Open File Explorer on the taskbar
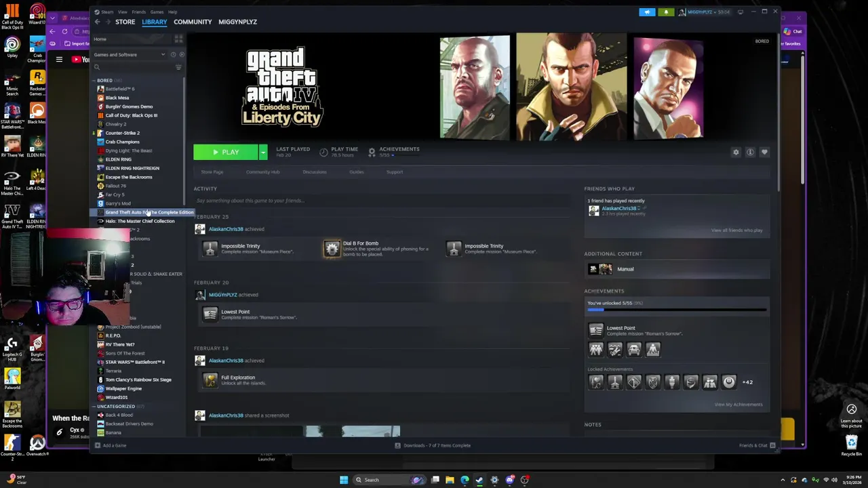 tap(450, 480)
